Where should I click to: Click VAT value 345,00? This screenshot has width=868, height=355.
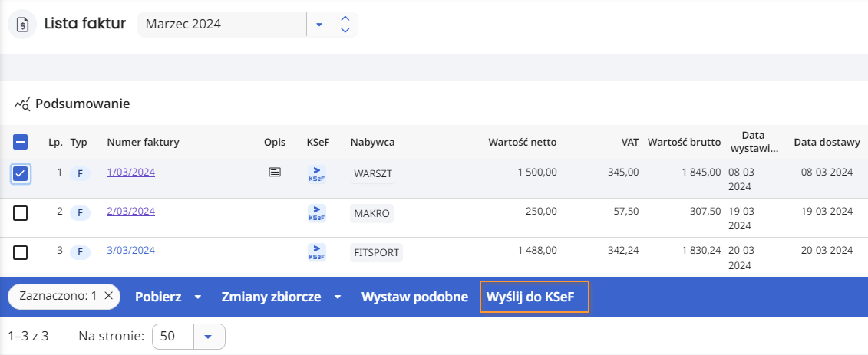[x=622, y=172]
